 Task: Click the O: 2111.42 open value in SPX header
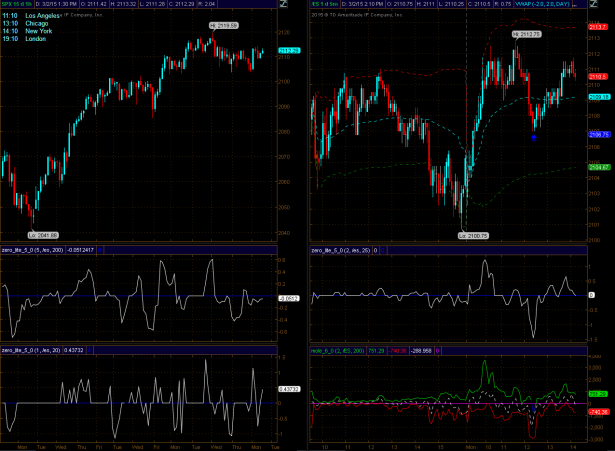tap(95, 4)
